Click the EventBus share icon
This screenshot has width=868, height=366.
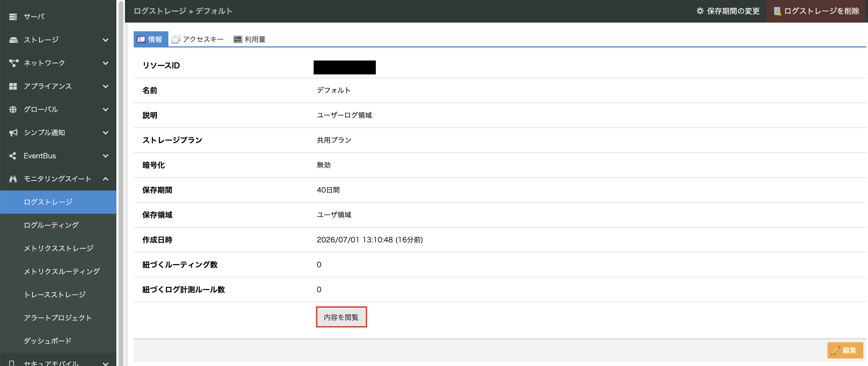[13, 156]
